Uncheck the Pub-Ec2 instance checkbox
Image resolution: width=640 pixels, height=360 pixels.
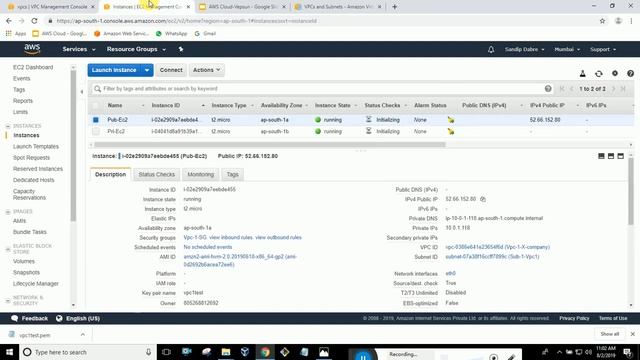click(96, 120)
